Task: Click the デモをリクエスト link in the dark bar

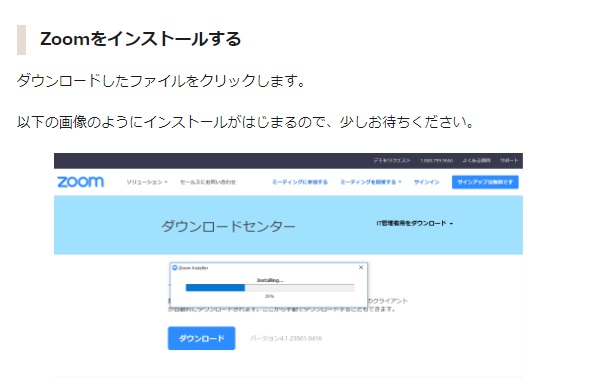Action: (392, 160)
